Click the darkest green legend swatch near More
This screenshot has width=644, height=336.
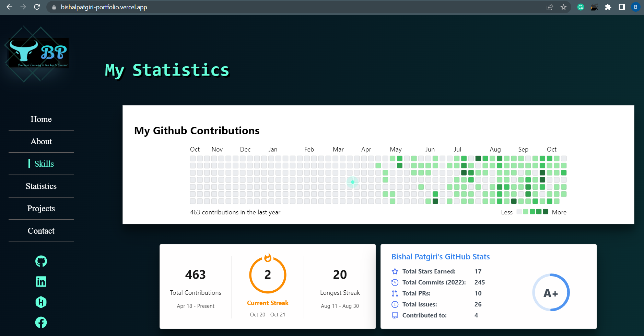click(x=546, y=212)
